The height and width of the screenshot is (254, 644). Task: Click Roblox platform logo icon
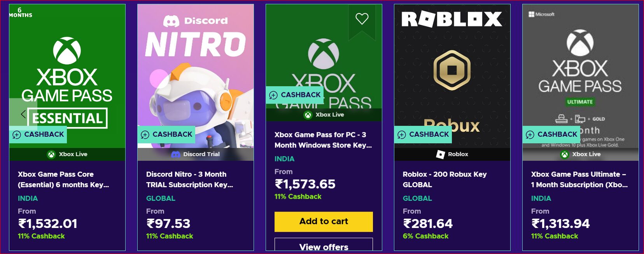pos(440,154)
